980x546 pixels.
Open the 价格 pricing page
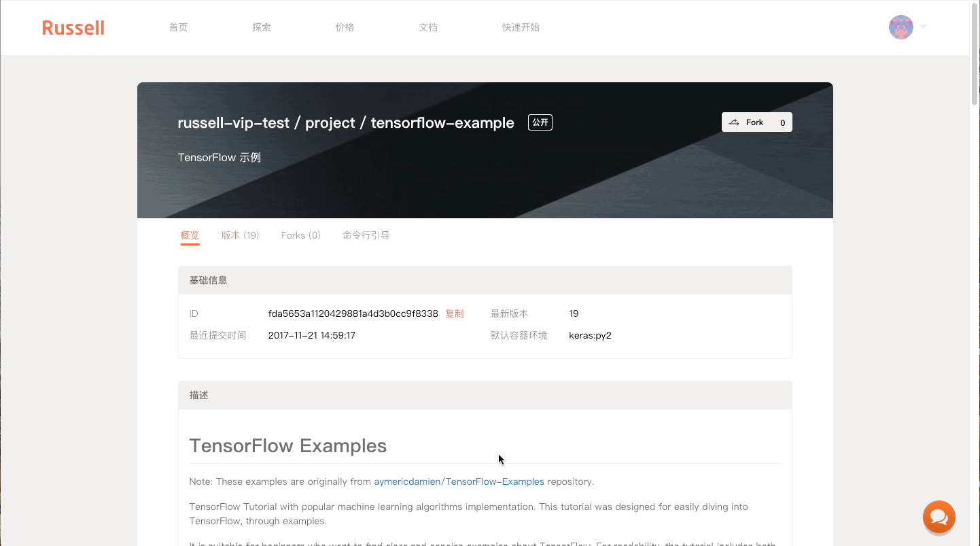(x=345, y=28)
